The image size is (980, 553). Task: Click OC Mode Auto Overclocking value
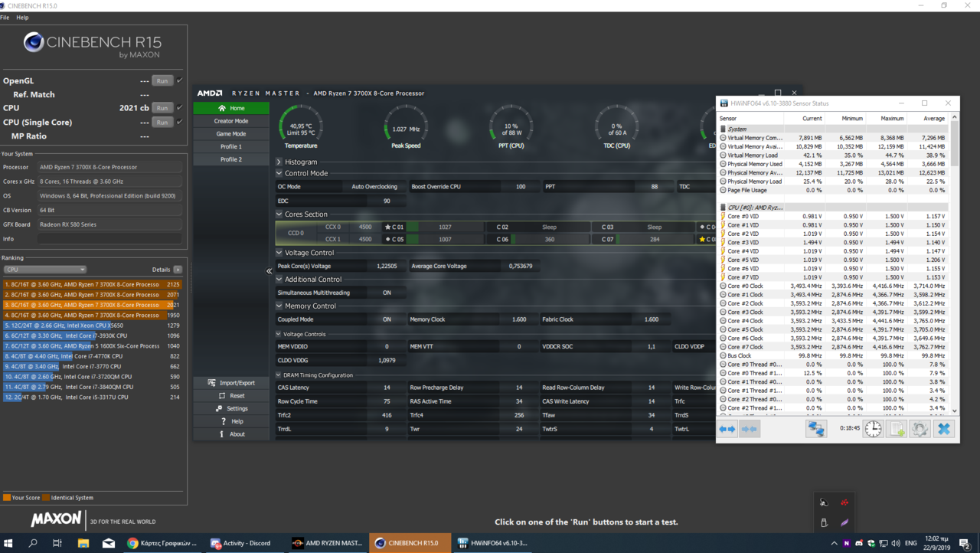pyautogui.click(x=374, y=187)
